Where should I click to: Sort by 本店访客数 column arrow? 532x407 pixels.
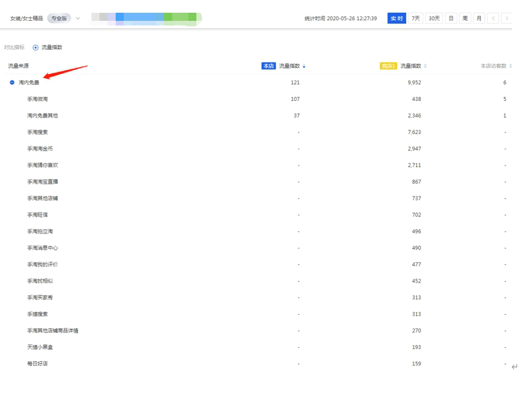510,66
